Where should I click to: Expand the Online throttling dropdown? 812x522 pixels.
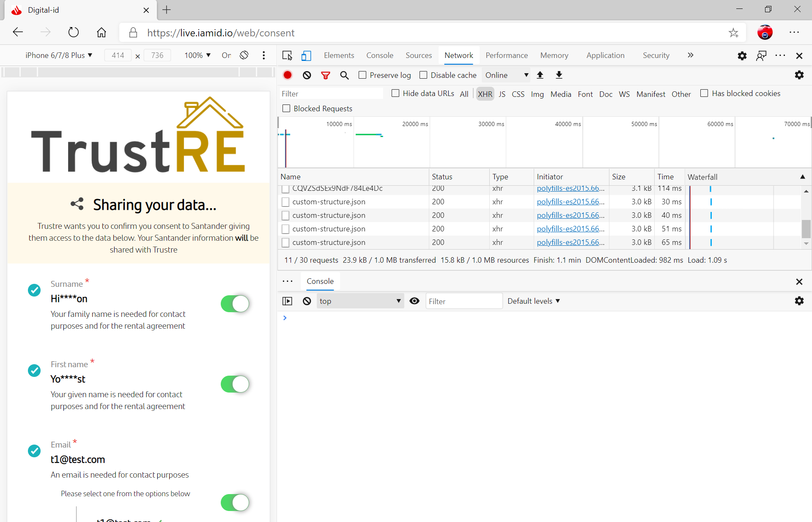507,75
